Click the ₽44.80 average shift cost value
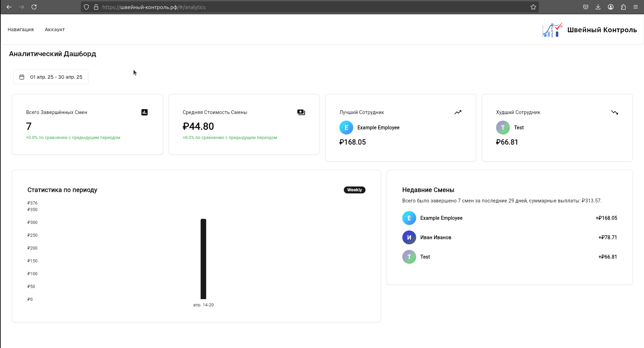The image size is (644, 348). [198, 127]
